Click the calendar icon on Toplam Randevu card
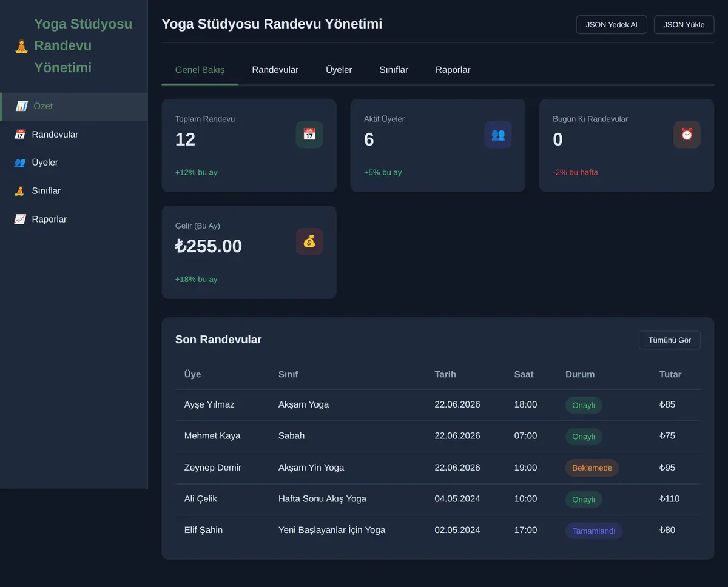This screenshot has width=728, height=587. click(x=309, y=135)
